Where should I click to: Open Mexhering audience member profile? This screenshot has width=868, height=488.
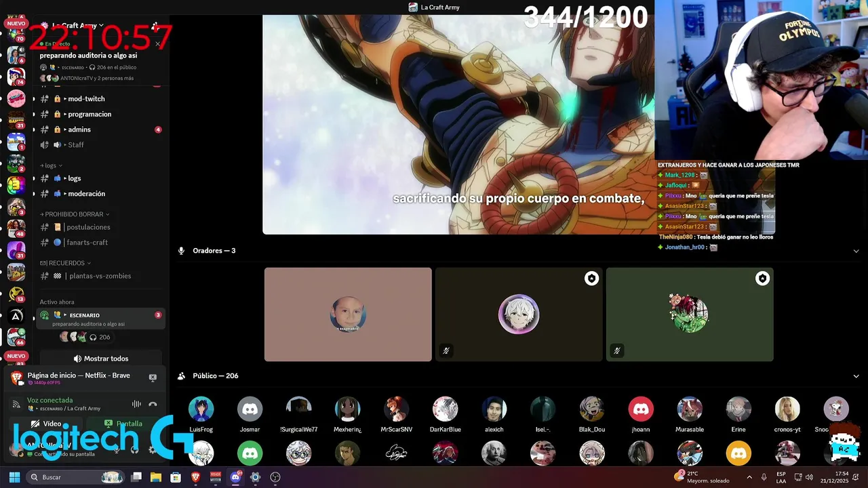(x=348, y=414)
